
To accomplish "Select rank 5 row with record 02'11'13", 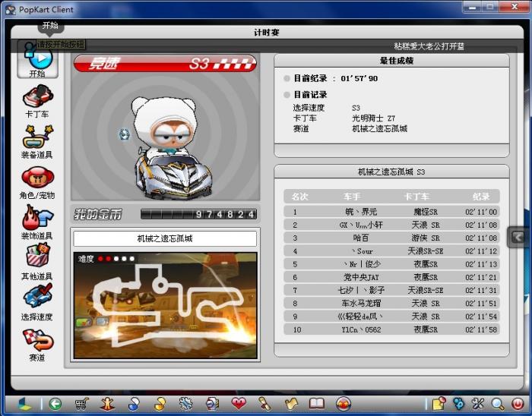I will (391, 264).
